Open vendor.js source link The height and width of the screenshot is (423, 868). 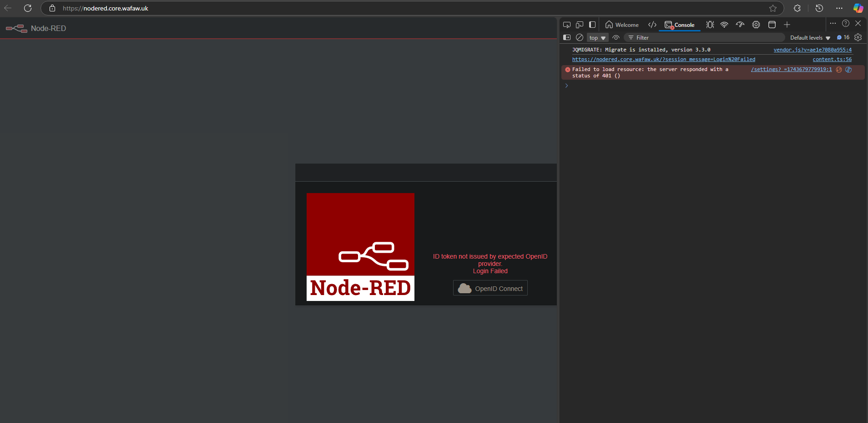[x=812, y=50]
